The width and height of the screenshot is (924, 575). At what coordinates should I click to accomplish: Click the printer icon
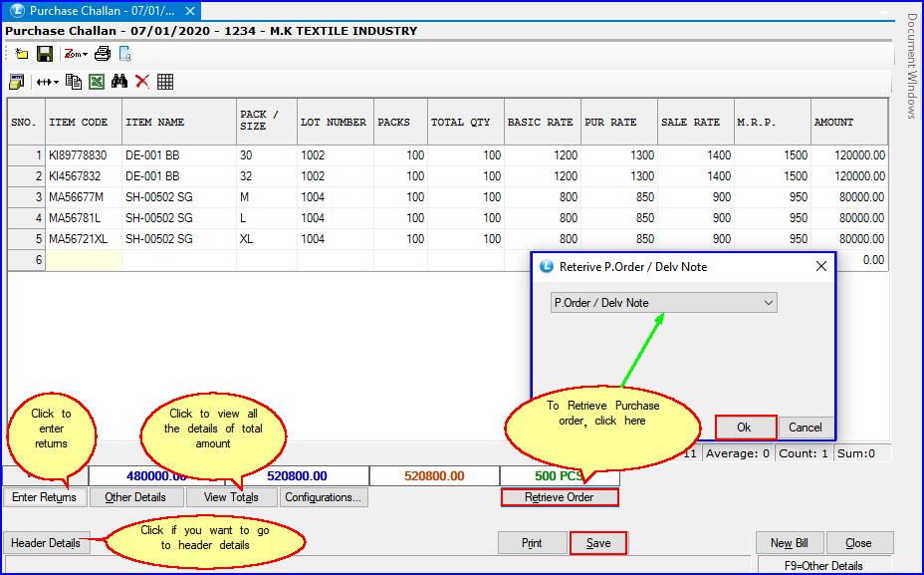click(103, 54)
